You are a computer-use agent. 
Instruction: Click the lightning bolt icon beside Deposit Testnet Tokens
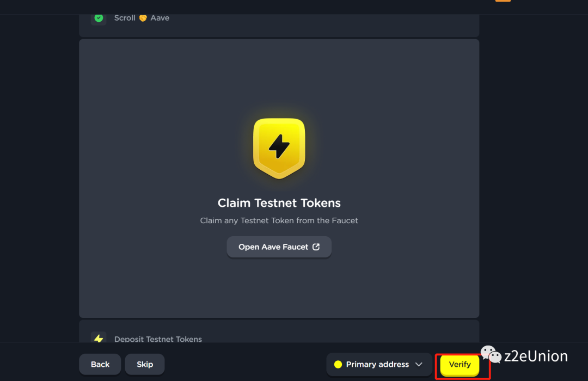point(99,338)
